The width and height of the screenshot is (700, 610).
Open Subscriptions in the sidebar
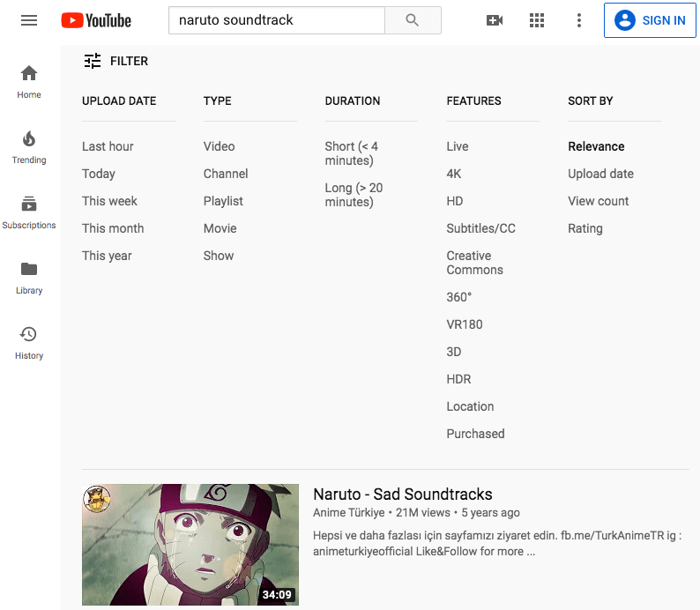29,212
